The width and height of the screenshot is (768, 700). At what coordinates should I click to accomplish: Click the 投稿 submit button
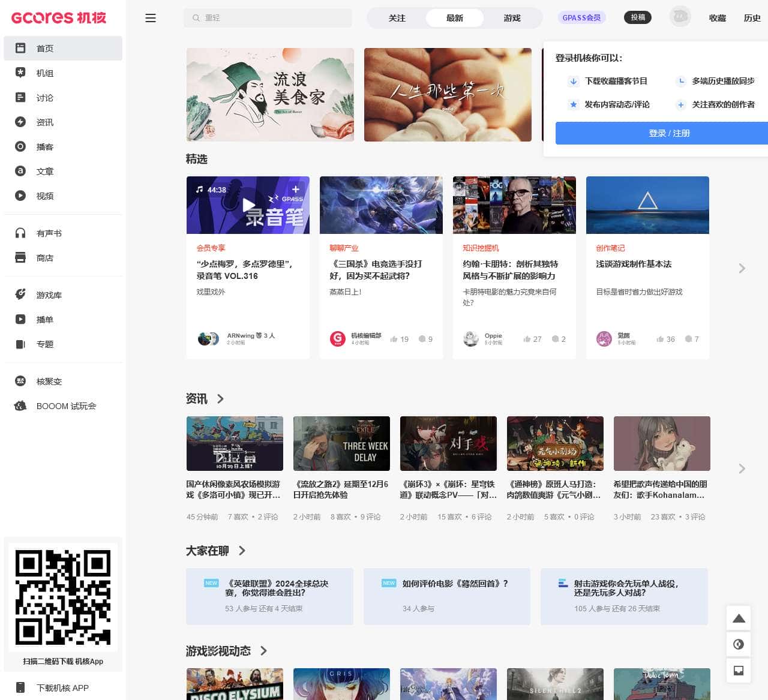coord(638,17)
